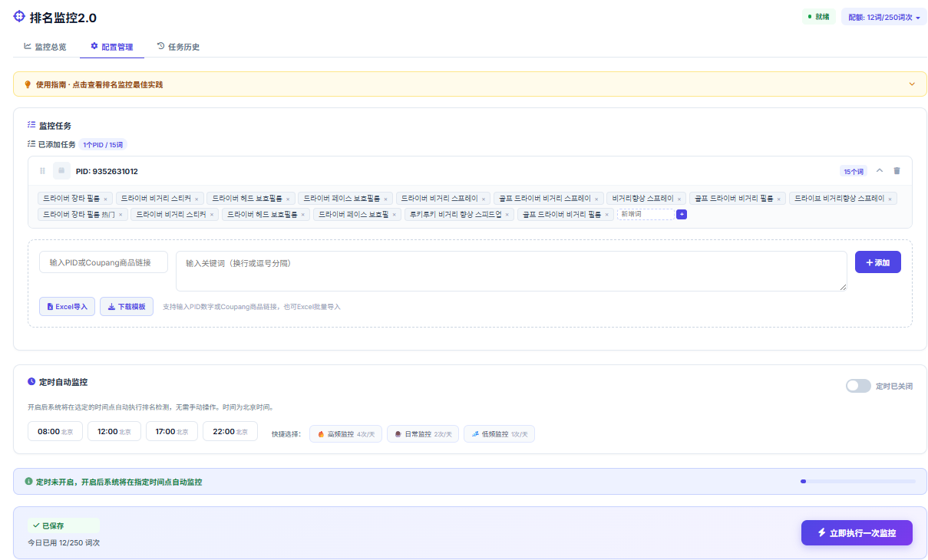Open the 配额 12词/250词次 dropdown

883,17
